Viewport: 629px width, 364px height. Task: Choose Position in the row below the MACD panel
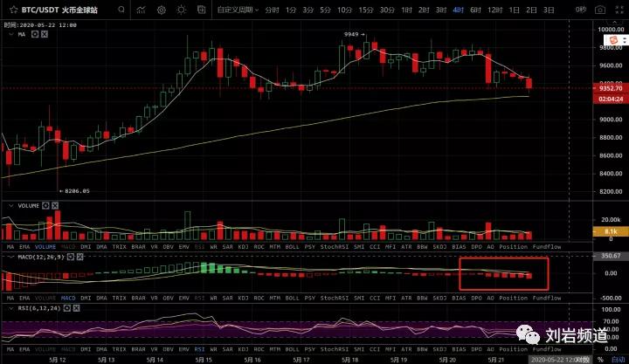click(514, 299)
